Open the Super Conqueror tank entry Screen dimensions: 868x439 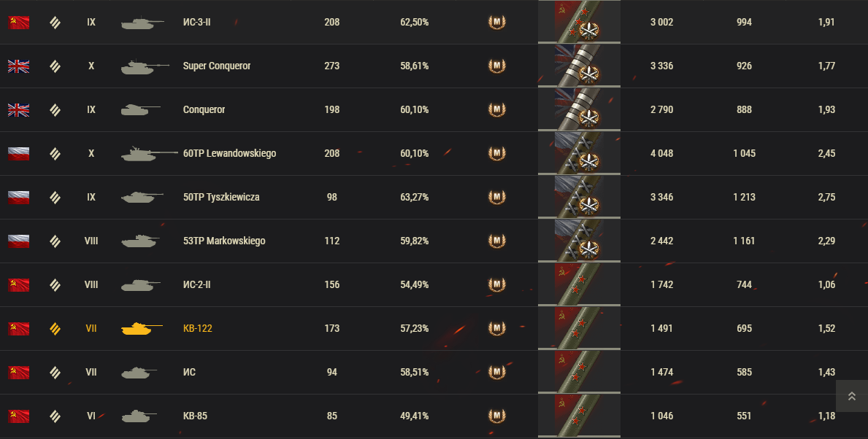pos(216,66)
